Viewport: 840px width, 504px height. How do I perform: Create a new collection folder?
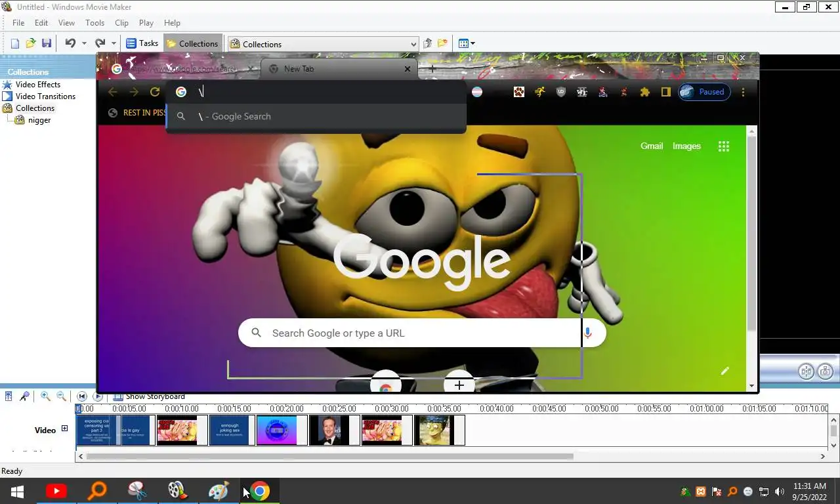click(x=443, y=43)
